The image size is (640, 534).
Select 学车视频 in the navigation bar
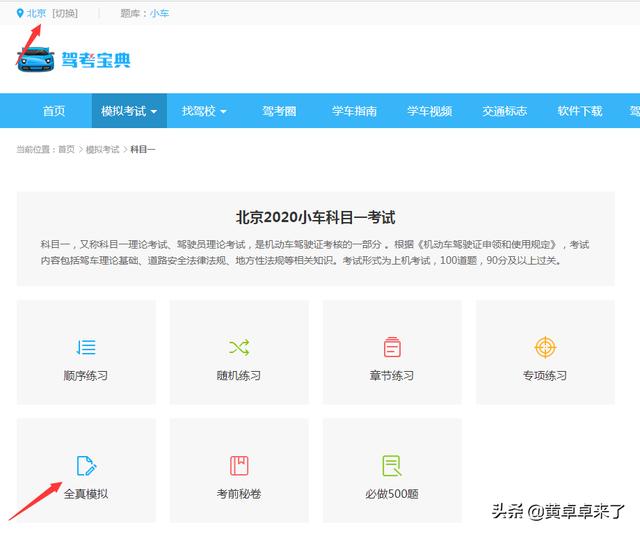click(x=430, y=111)
